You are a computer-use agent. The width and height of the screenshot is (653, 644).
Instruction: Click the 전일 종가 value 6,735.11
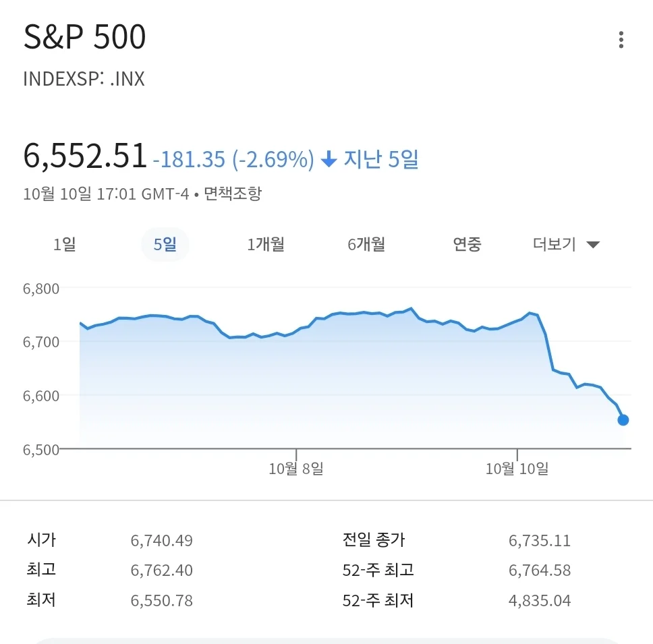pos(540,541)
